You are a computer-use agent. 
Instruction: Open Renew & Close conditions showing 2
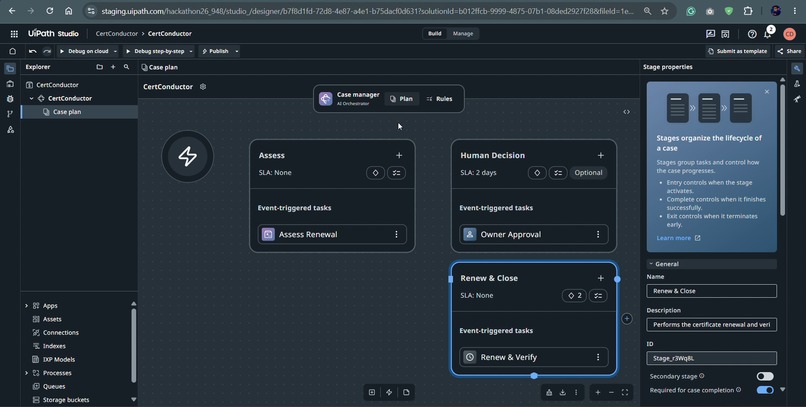click(x=574, y=295)
